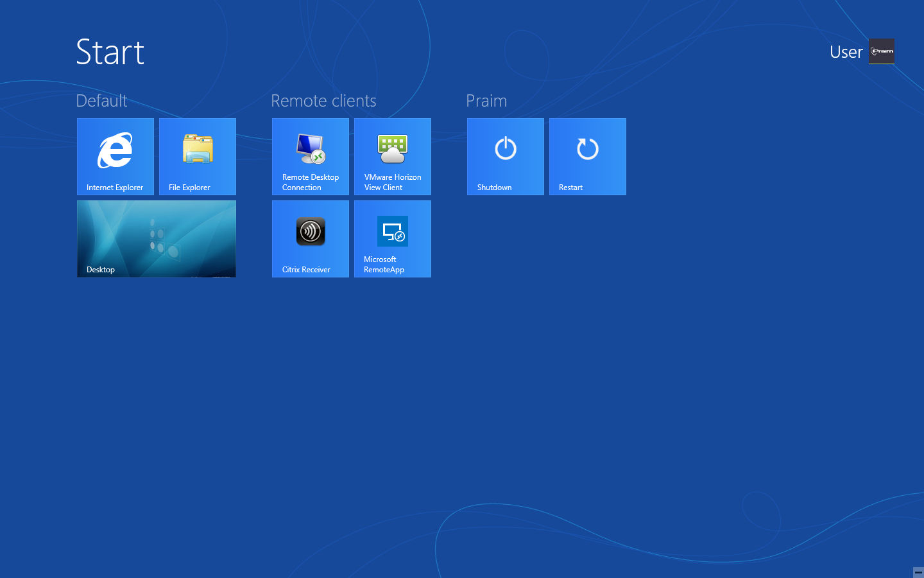Click the Restart tile
Image resolution: width=924 pixels, height=578 pixels.
588,157
